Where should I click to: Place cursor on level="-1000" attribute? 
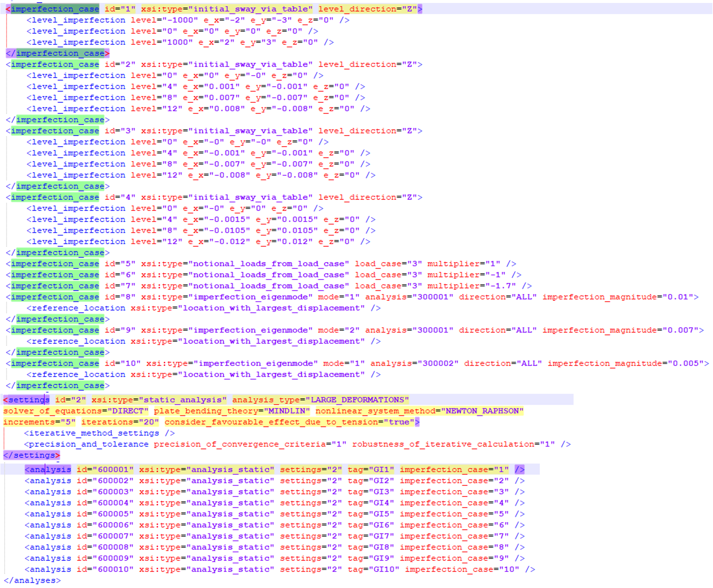pos(164,20)
